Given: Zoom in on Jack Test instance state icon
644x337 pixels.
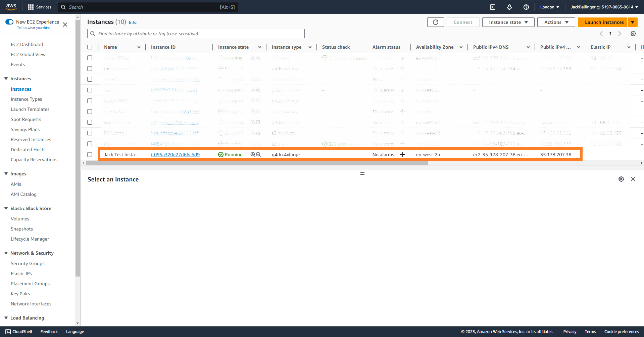Looking at the screenshot, I should pyautogui.click(x=253, y=155).
